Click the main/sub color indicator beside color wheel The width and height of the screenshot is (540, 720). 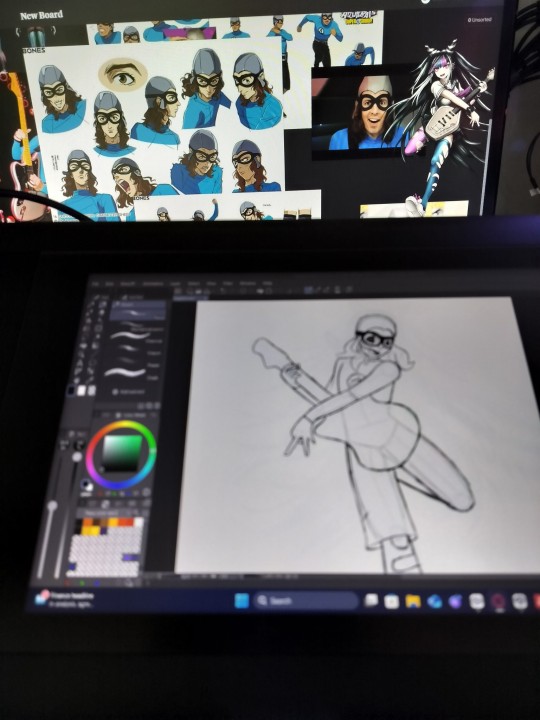(87, 484)
